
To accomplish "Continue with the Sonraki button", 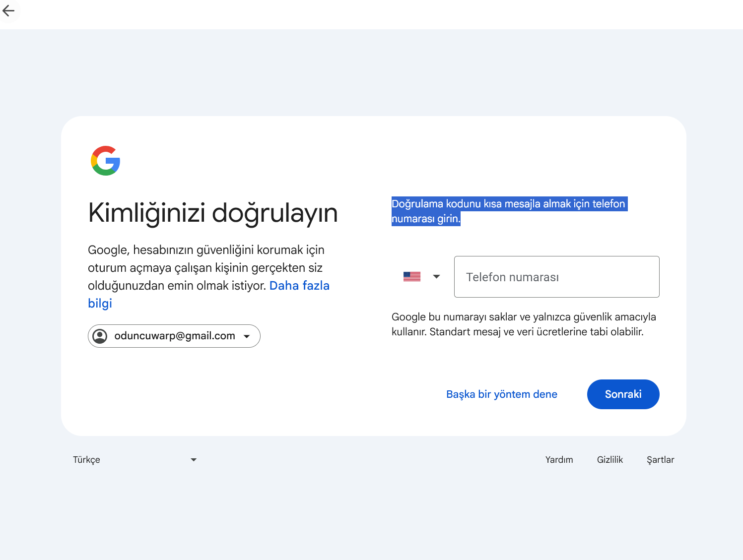I will point(623,394).
